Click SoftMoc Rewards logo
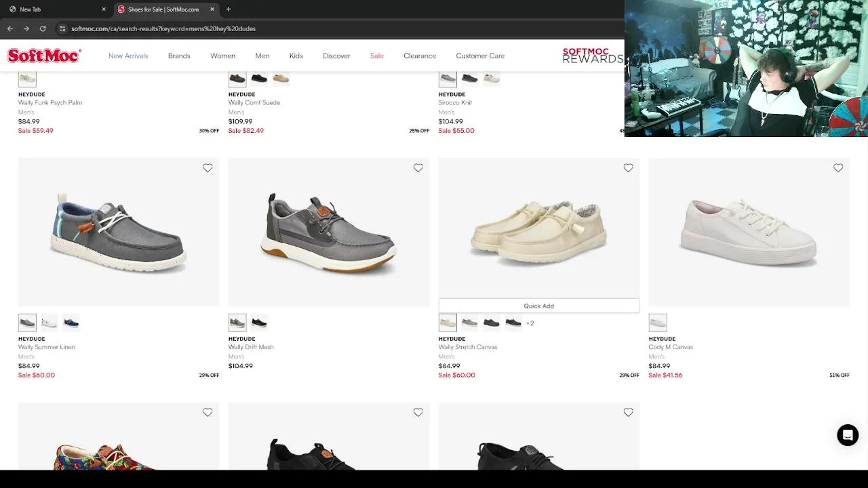The image size is (868, 488). tap(593, 56)
